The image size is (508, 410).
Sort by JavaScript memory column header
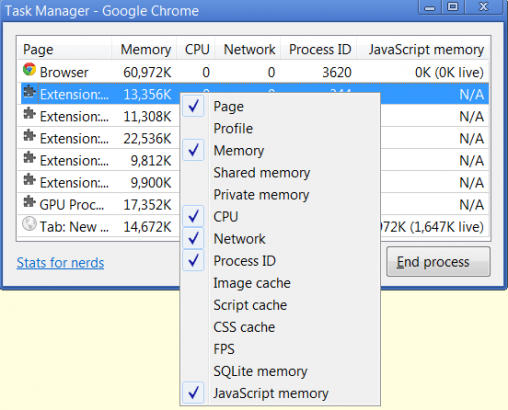pyautogui.click(x=423, y=49)
